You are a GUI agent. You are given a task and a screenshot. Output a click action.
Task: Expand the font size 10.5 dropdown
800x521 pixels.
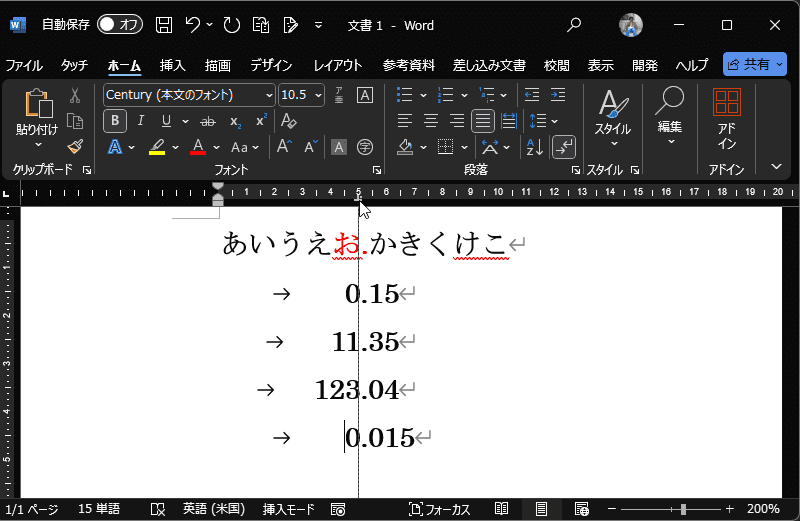tap(319, 96)
